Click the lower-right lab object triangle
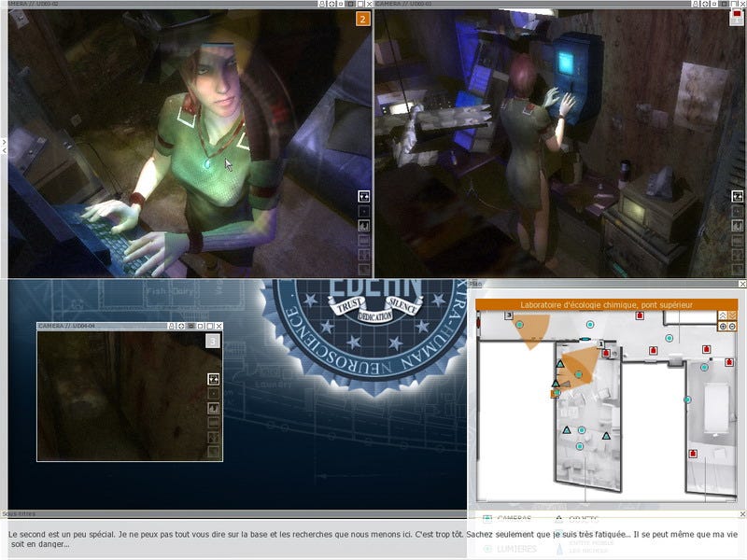This screenshot has height=560, width=747. [x=606, y=435]
